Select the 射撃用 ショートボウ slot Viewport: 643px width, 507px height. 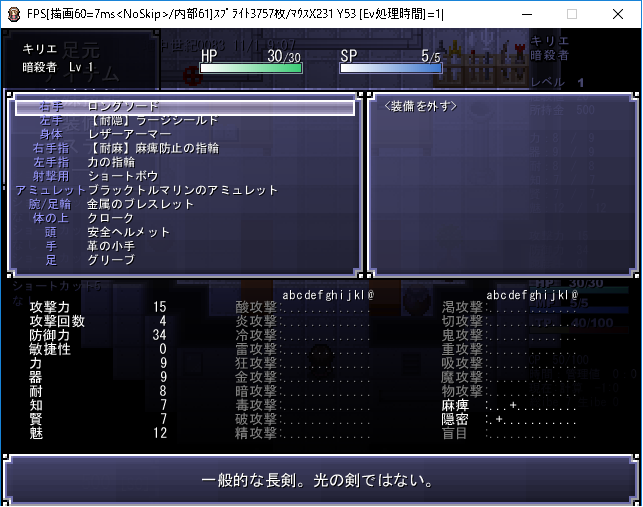(x=185, y=176)
